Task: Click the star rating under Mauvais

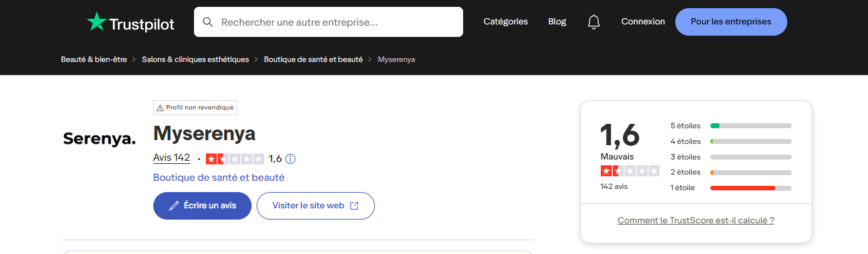Action: 630,171
